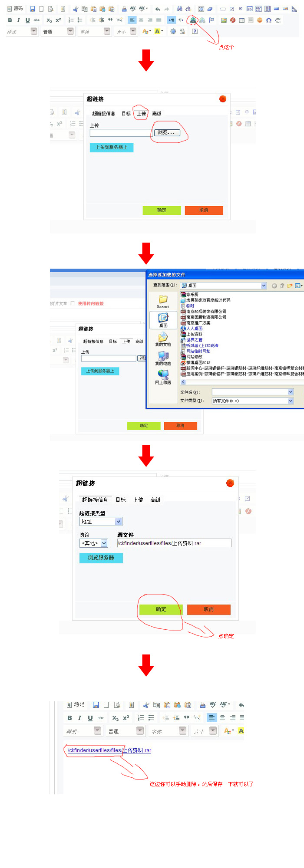Image resolution: width=304 pixels, height=868 pixels.
Task: Click the save icon in top editor toolbar
Action: pos(33,9)
